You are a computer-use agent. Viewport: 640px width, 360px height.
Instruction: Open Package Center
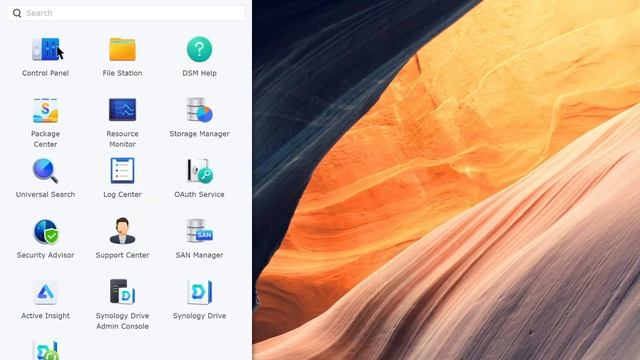click(45, 111)
